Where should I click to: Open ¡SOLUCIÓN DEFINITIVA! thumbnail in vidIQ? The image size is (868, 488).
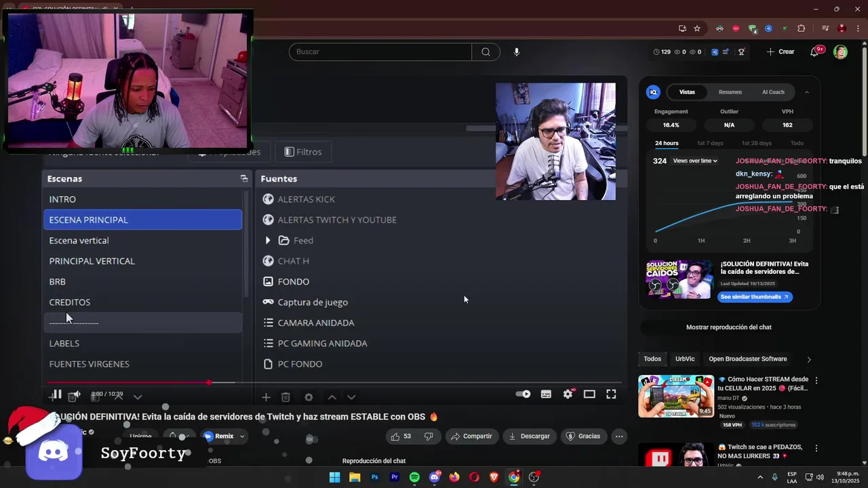[x=679, y=279]
